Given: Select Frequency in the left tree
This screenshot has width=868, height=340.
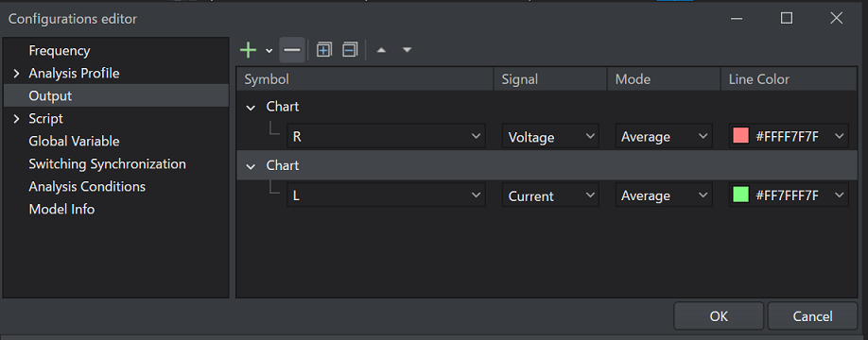Looking at the screenshot, I should [60, 51].
